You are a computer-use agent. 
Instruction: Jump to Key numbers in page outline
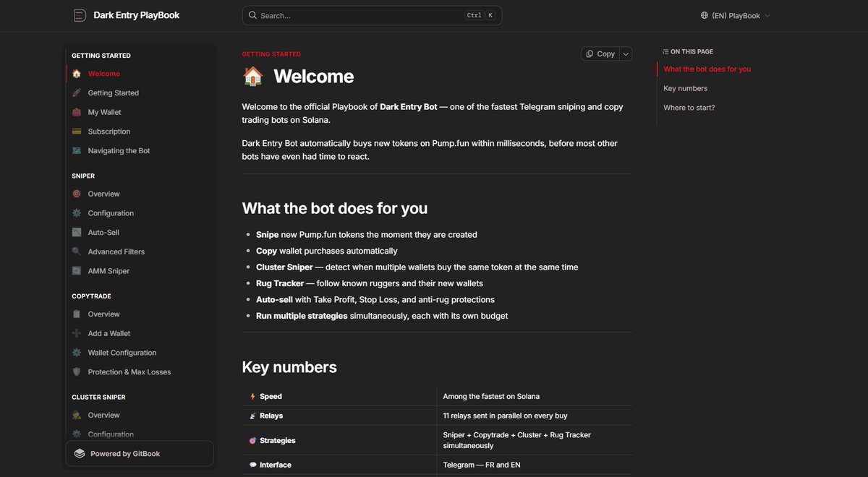(686, 88)
